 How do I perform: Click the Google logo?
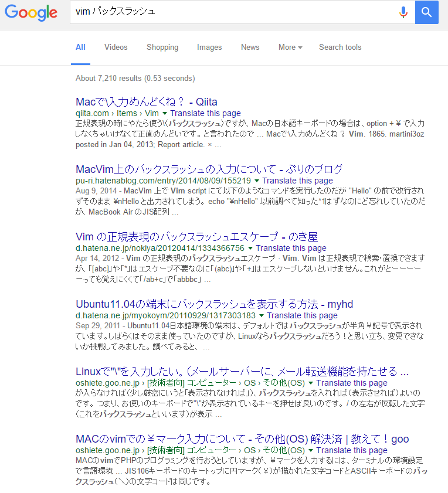(31, 12)
